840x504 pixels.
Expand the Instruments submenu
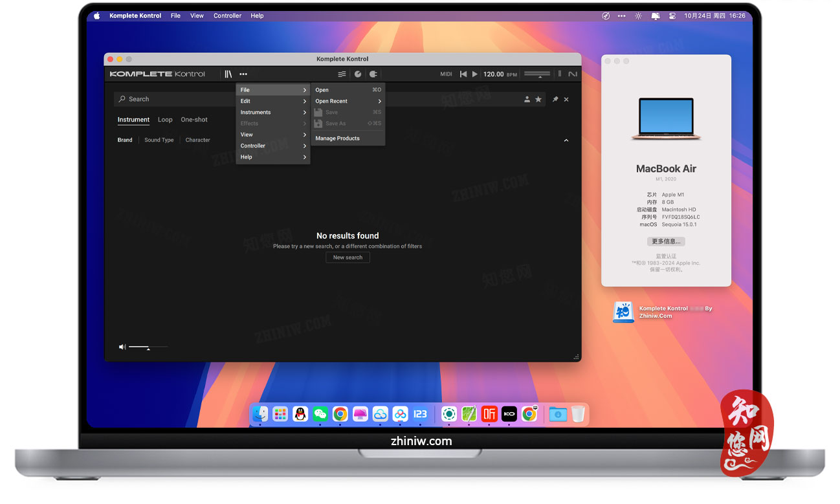click(273, 113)
